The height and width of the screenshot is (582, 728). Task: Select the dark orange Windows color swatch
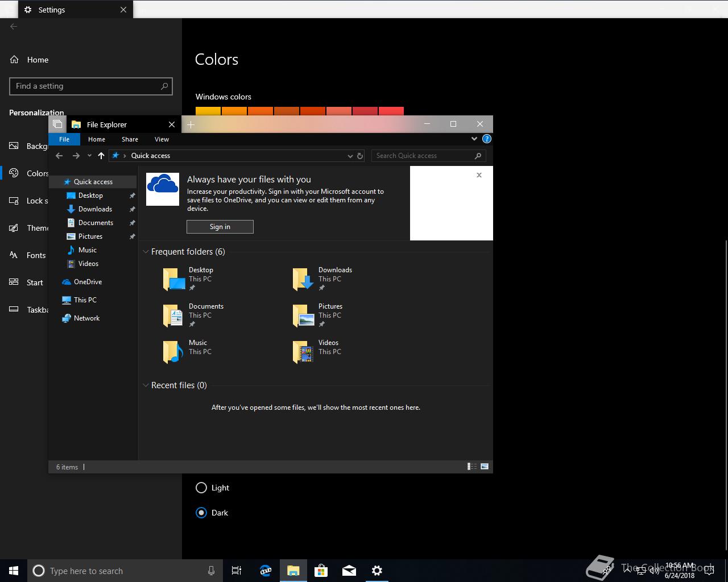287,111
